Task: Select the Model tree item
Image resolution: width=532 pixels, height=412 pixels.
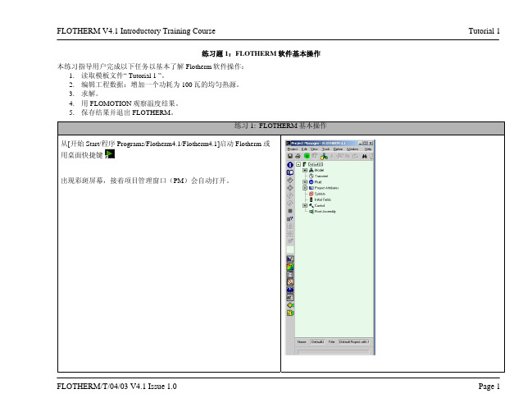Action: pos(319,170)
